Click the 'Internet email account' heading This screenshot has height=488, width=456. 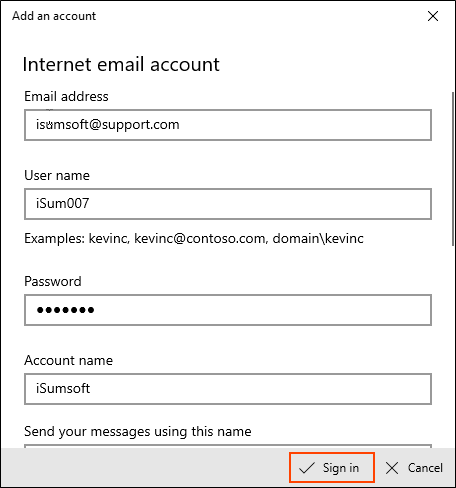(x=121, y=64)
